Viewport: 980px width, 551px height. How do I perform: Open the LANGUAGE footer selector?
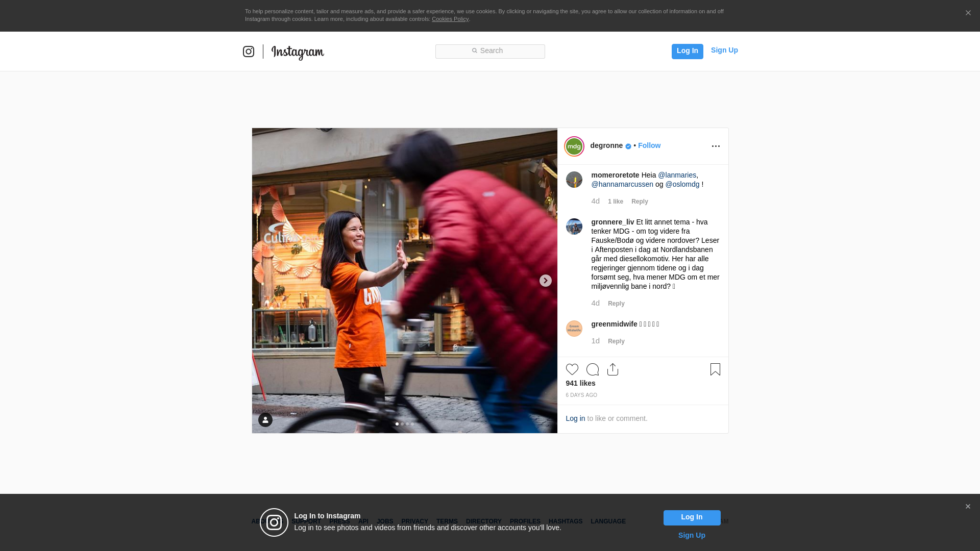(x=608, y=521)
